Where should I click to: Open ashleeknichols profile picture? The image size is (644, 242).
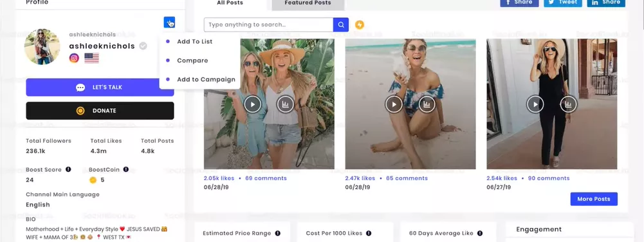[42, 46]
